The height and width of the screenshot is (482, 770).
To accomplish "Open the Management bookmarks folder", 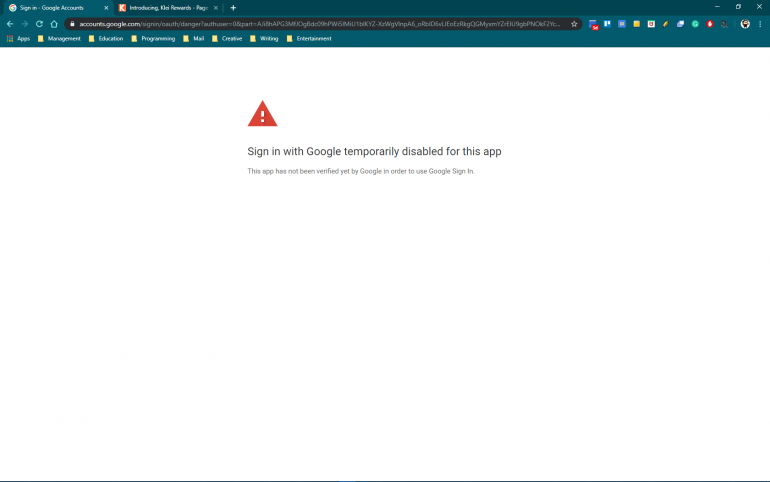I will coord(59,38).
